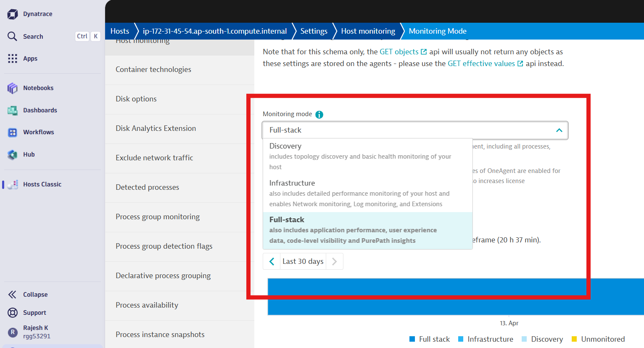The width and height of the screenshot is (644, 348).
Task: Click the Collapse label in sidebar
Action: (x=35, y=295)
